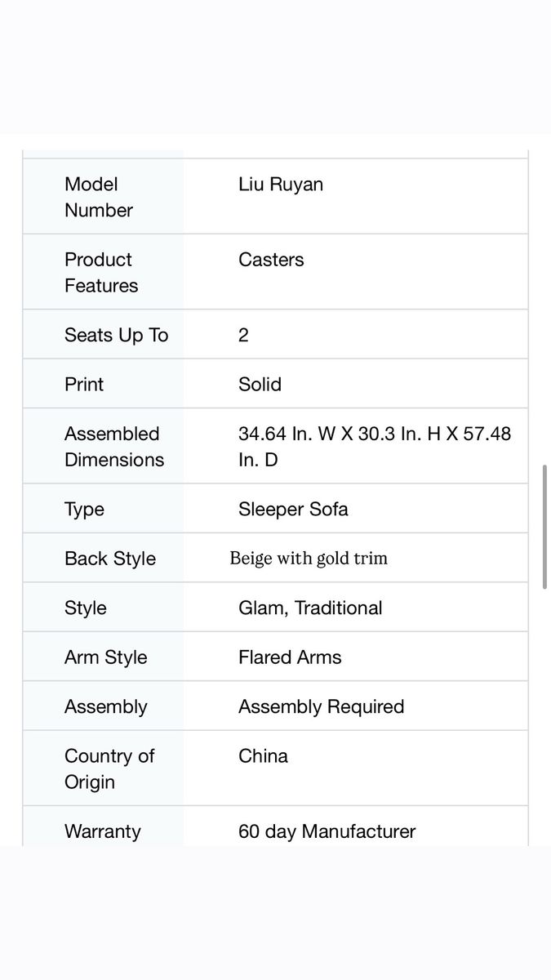Select the Solid print value
Screen dimensions: 551x980
[x=260, y=384]
